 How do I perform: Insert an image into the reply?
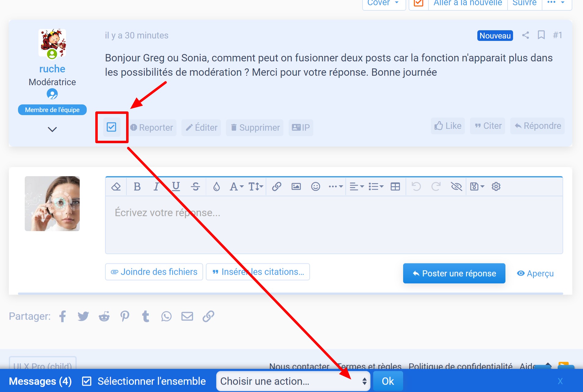pyautogui.click(x=296, y=186)
